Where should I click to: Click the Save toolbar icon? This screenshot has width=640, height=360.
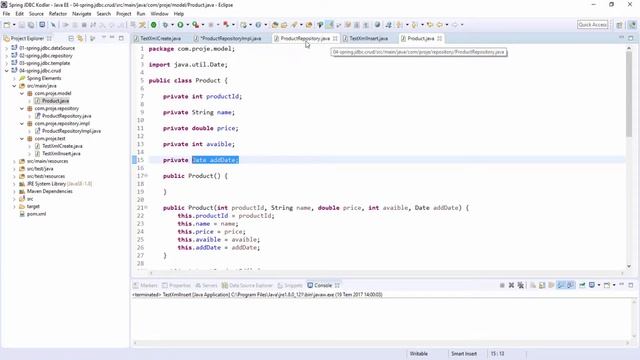click(22, 25)
